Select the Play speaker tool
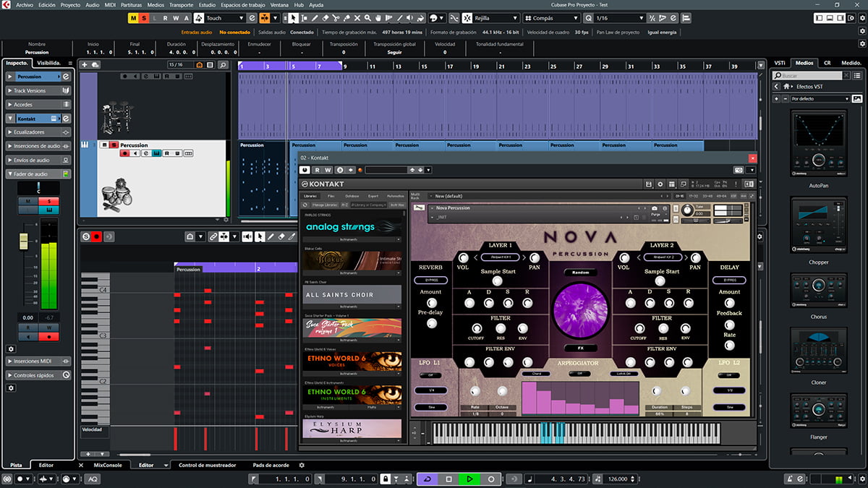Screen dimensions: 868x488 tap(409, 17)
